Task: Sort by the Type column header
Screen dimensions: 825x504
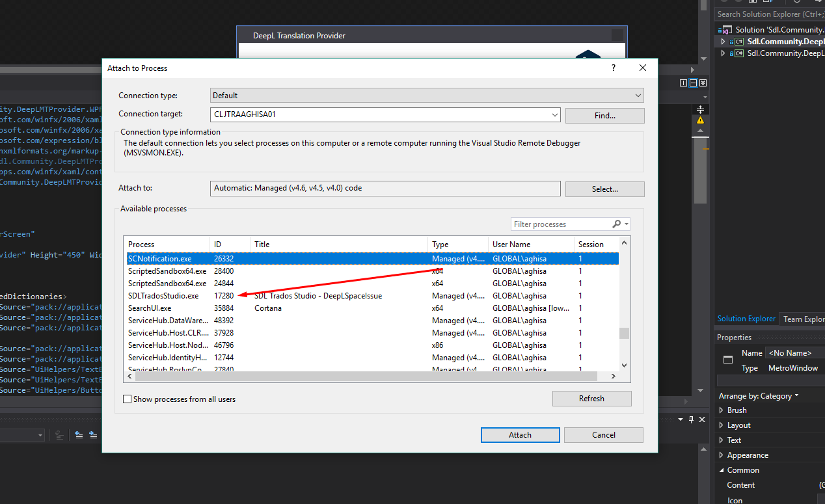Action: tap(459, 245)
